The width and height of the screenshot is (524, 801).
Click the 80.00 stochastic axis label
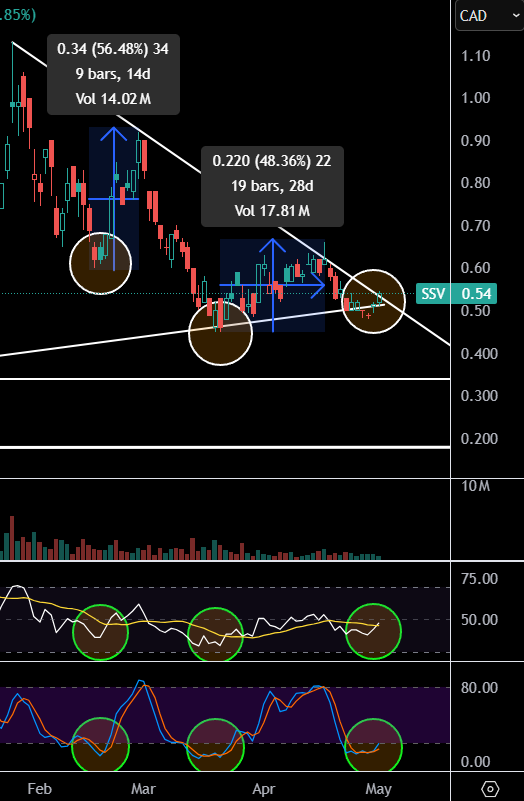tap(479, 688)
